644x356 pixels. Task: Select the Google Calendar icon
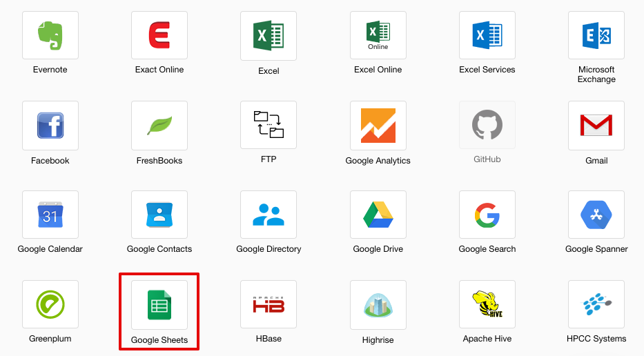tap(50, 215)
